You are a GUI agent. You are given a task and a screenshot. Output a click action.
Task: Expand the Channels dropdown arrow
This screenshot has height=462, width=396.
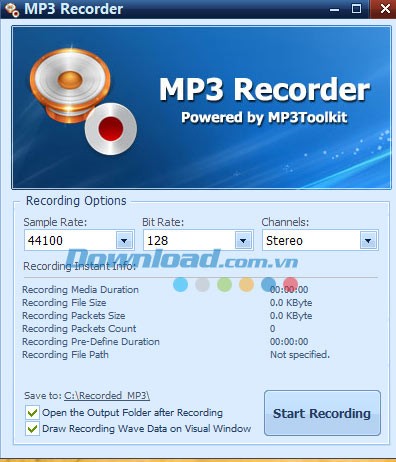[368, 240]
